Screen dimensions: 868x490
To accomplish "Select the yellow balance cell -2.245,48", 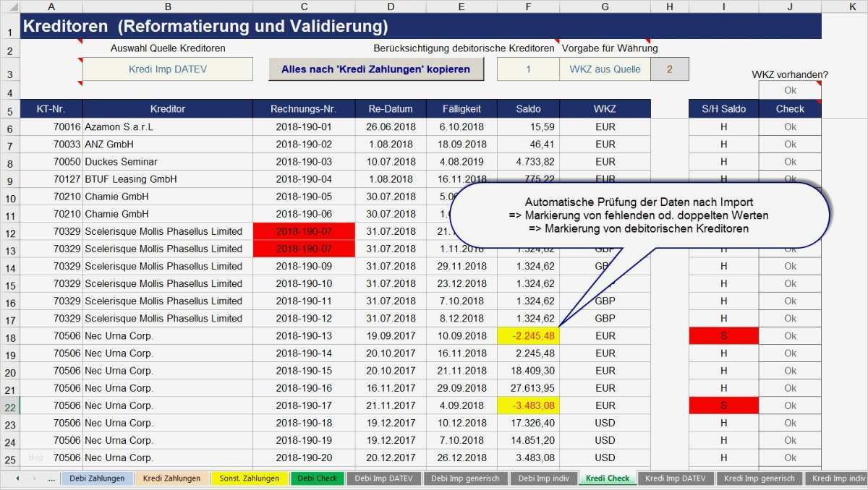I will (528, 336).
